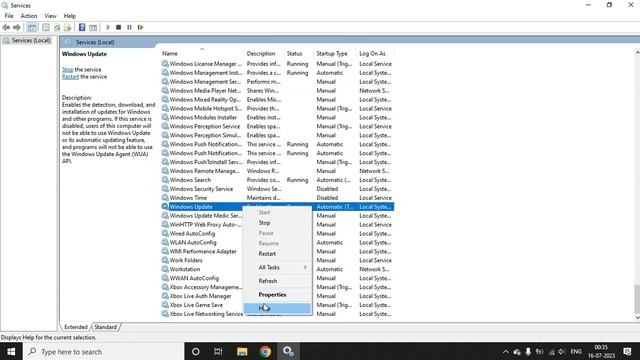This screenshot has width=640, height=360.
Task: Toggle the Show/Hide Action Pane icon
Action: (x=93, y=27)
